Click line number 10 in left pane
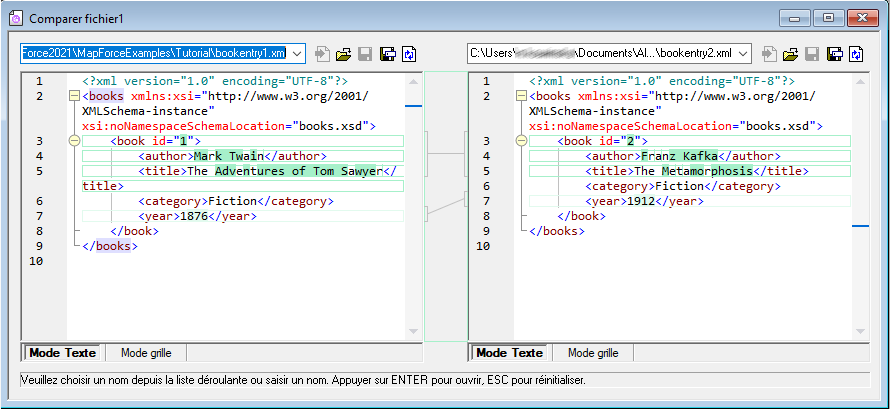890x409 pixels. click(36, 262)
